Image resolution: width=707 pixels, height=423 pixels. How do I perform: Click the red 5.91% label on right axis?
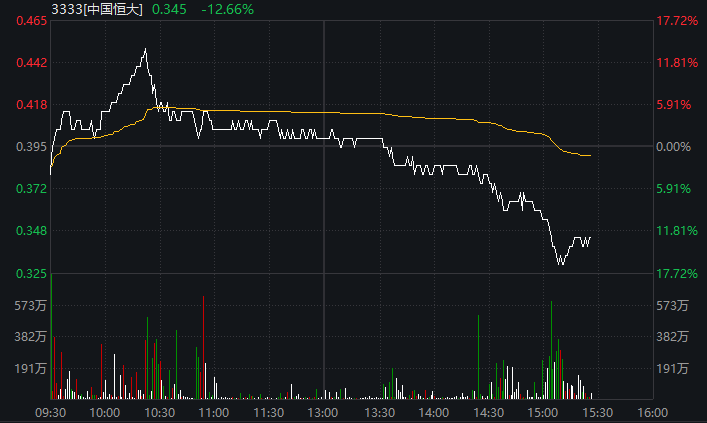(x=674, y=105)
